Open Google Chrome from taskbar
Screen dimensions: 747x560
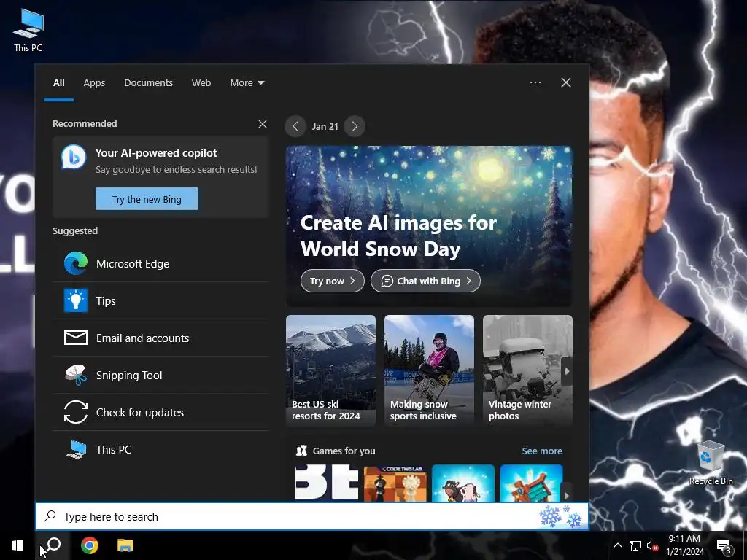click(x=90, y=545)
